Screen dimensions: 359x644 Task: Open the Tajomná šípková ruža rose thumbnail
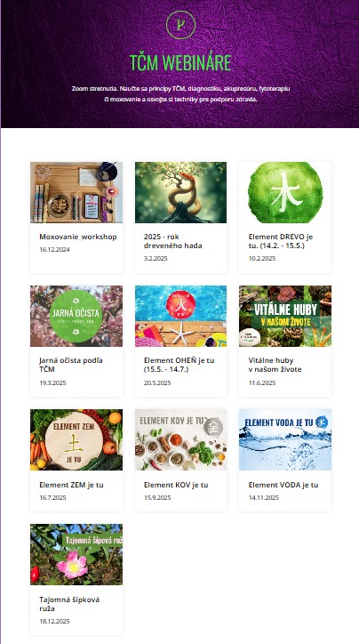(x=76, y=554)
